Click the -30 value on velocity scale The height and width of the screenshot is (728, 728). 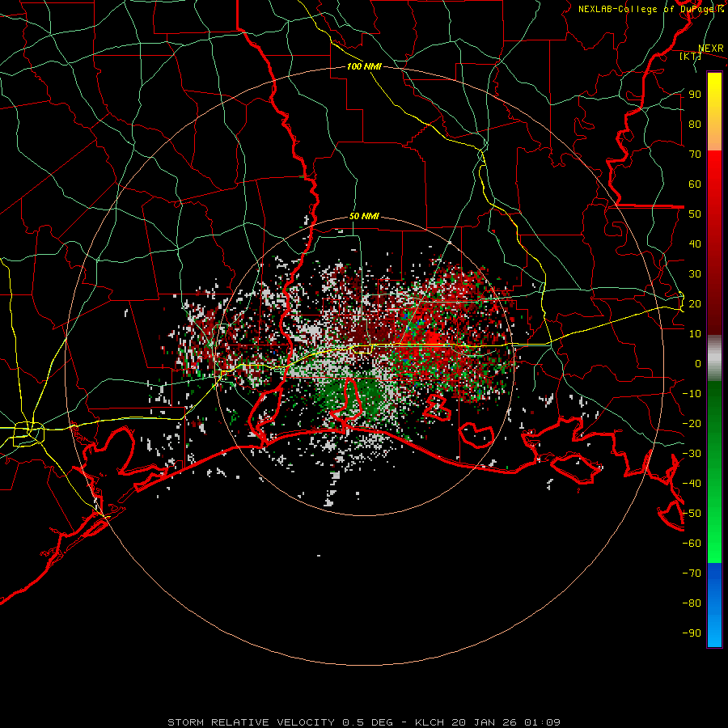[x=692, y=454]
